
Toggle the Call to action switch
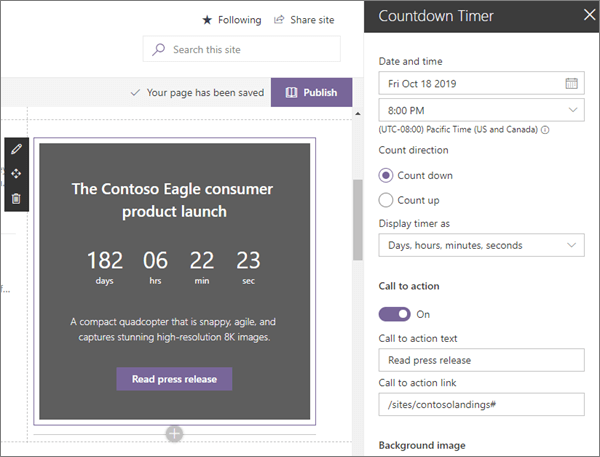[395, 314]
